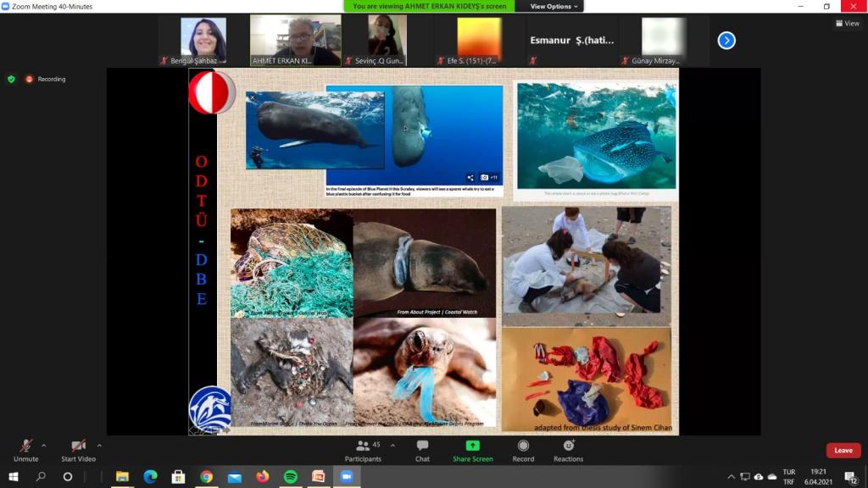The height and width of the screenshot is (488, 868).
Task: Open PowerPoint from taskbar
Action: [319, 476]
